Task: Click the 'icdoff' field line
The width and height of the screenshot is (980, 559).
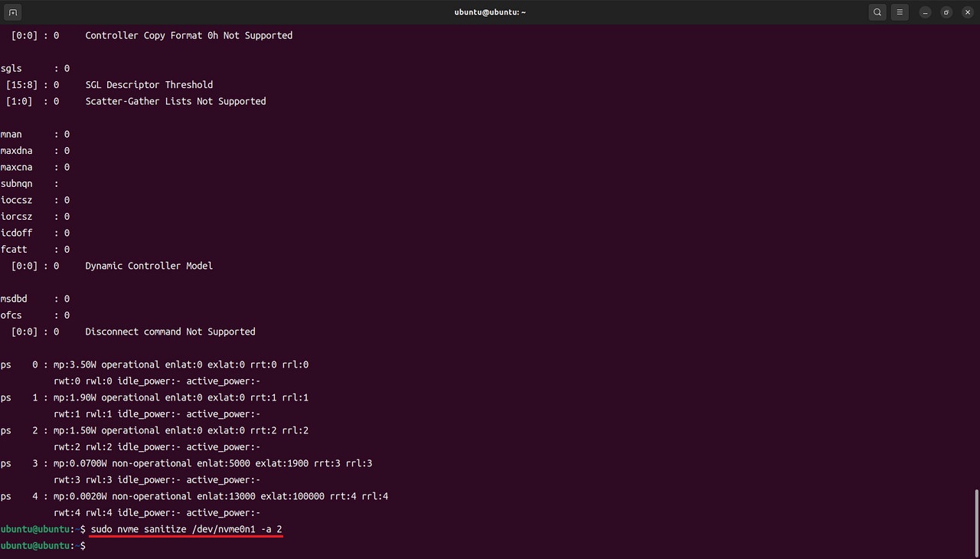Action: coord(35,233)
